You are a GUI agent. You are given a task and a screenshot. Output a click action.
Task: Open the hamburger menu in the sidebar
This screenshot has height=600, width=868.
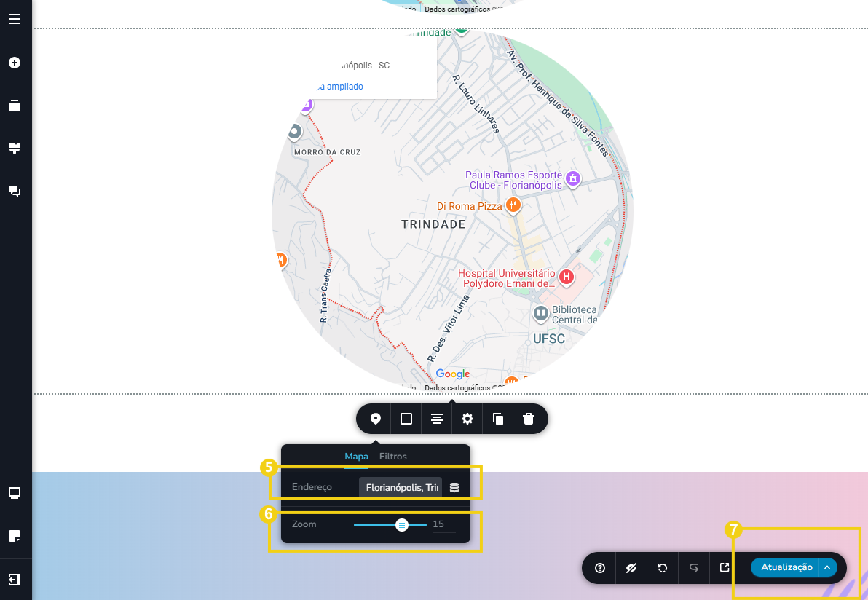pyautogui.click(x=15, y=20)
